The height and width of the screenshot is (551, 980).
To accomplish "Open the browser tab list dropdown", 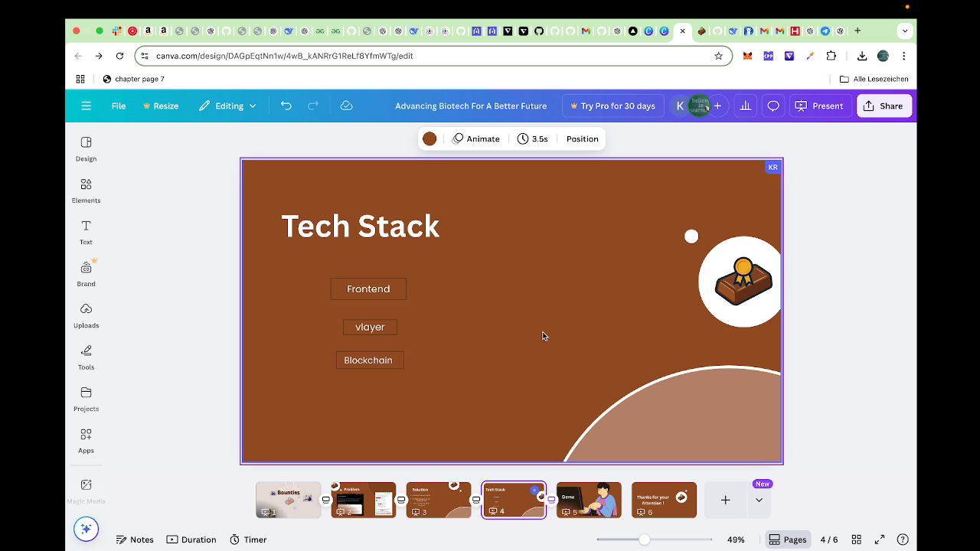I will (905, 31).
